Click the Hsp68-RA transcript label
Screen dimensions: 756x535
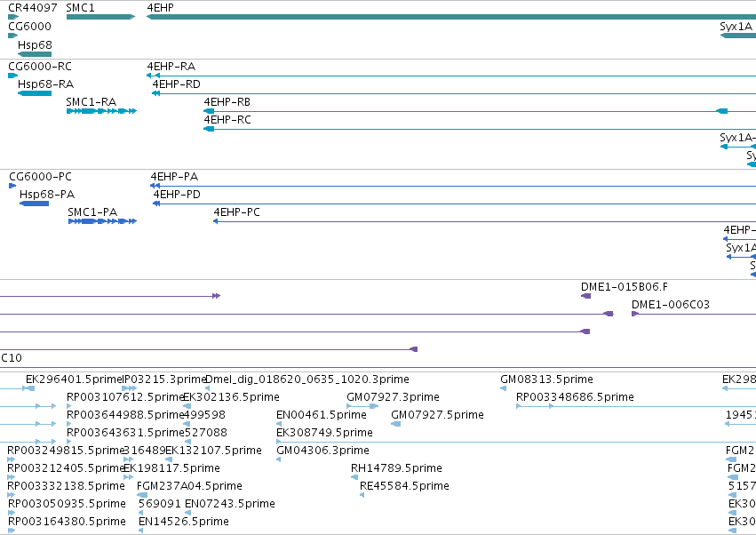46,84
